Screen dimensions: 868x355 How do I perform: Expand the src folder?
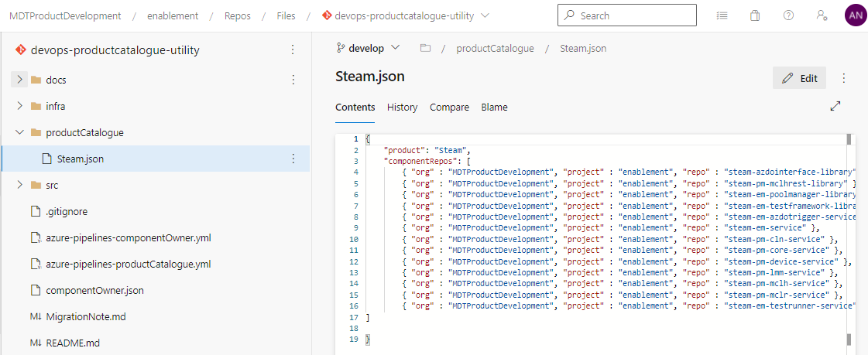[x=20, y=185]
